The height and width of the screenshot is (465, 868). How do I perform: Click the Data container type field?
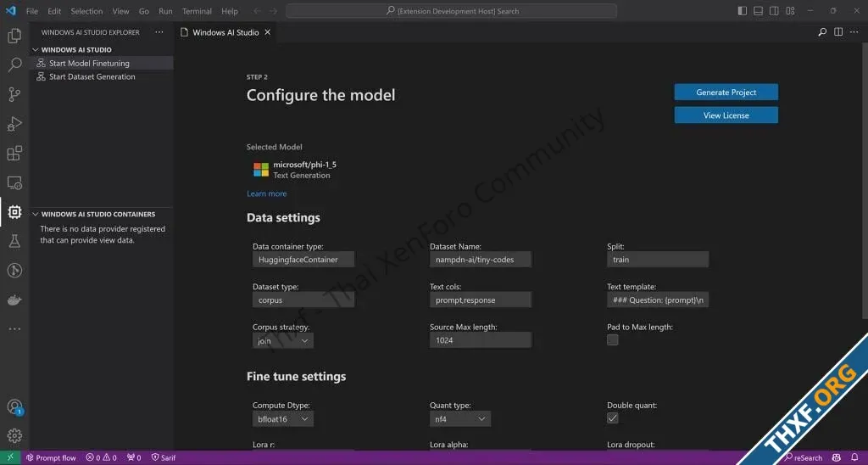(x=303, y=260)
